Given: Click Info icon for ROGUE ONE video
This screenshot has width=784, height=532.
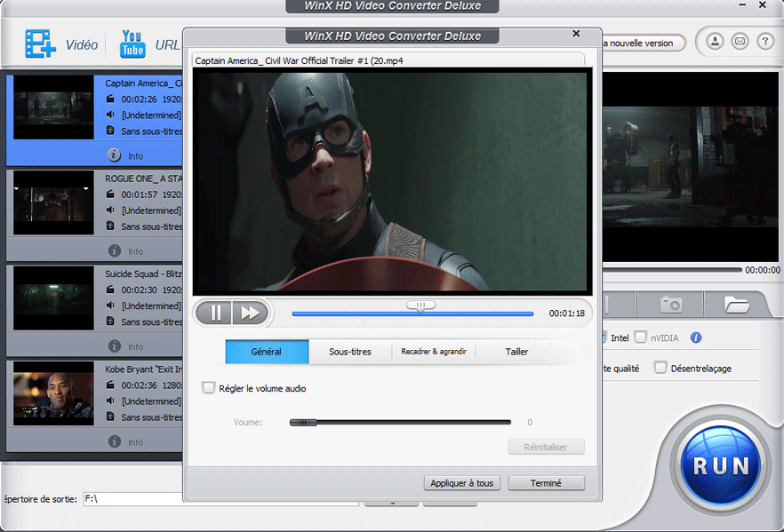Looking at the screenshot, I should tap(115, 250).
